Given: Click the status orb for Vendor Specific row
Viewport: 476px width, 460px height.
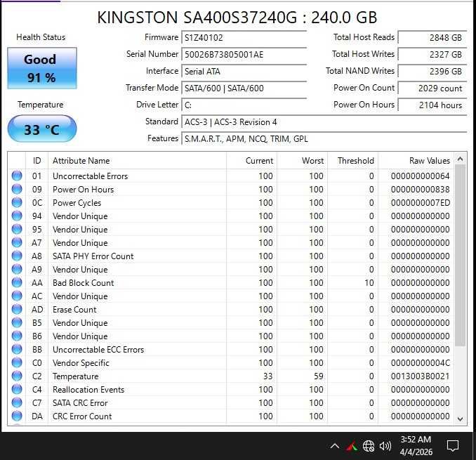Looking at the screenshot, I should 17,363.
